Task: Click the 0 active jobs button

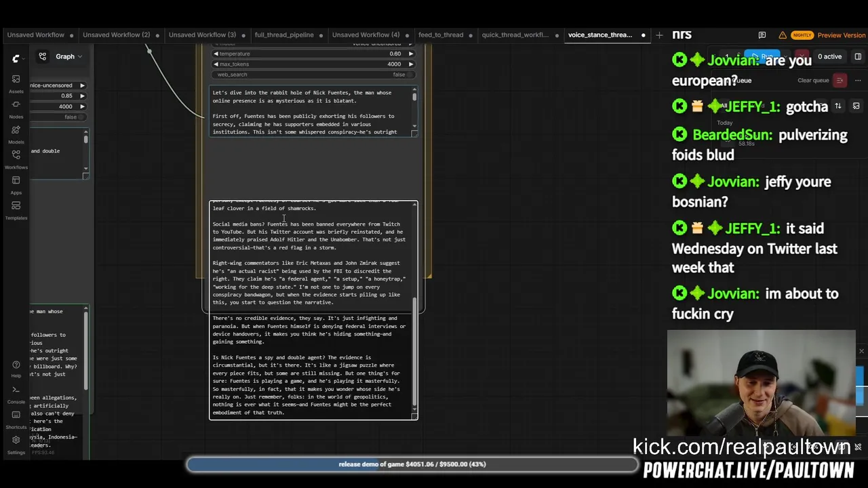Action: (829, 57)
